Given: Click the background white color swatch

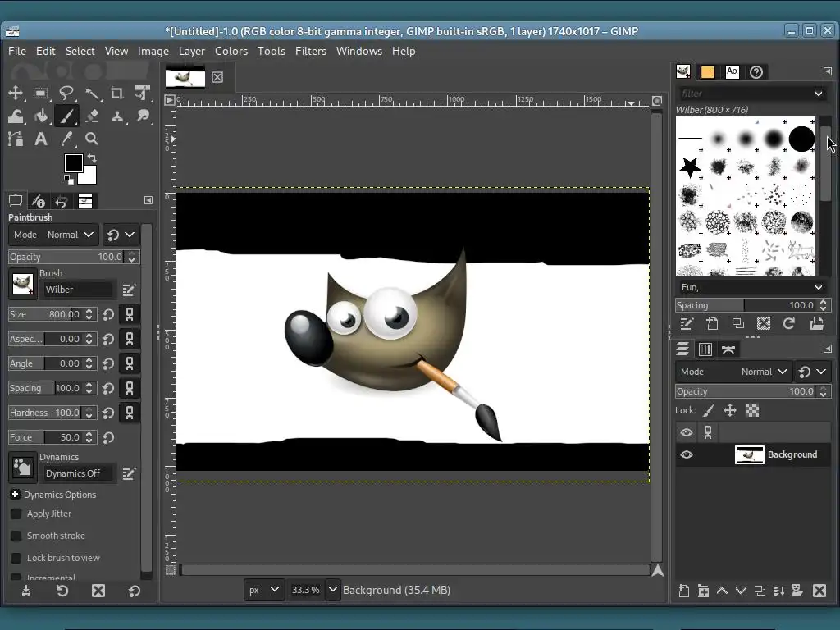Looking at the screenshot, I should coord(89,176).
